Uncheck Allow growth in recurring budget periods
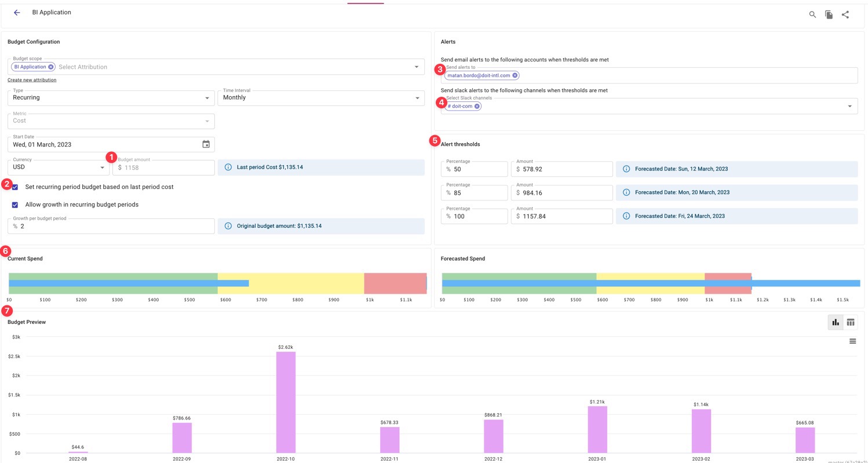 pyautogui.click(x=15, y=205)
